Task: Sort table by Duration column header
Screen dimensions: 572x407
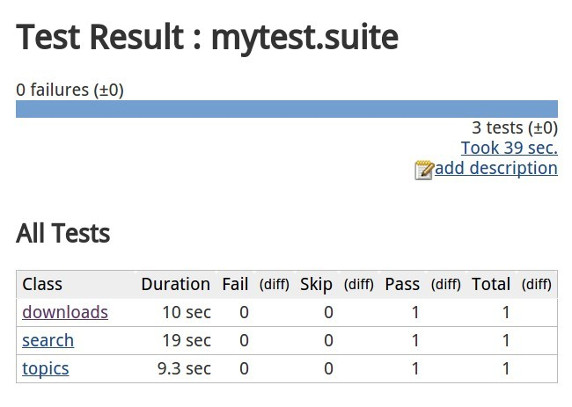Action: [175, 284]
